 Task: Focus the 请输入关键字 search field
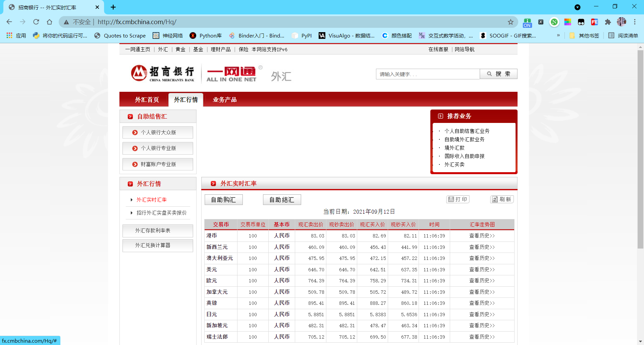pyautogui.click(x=428, y=74)
